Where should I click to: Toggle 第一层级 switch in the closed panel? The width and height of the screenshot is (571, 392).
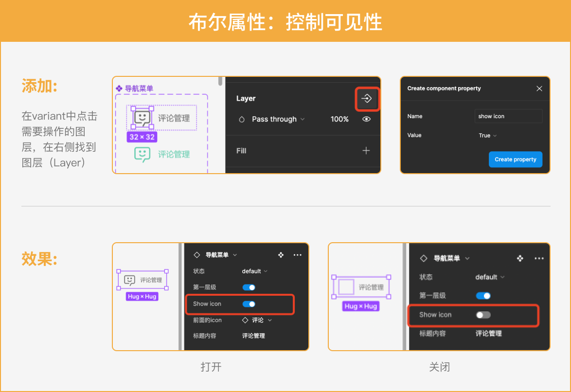[x=483, y=296]
